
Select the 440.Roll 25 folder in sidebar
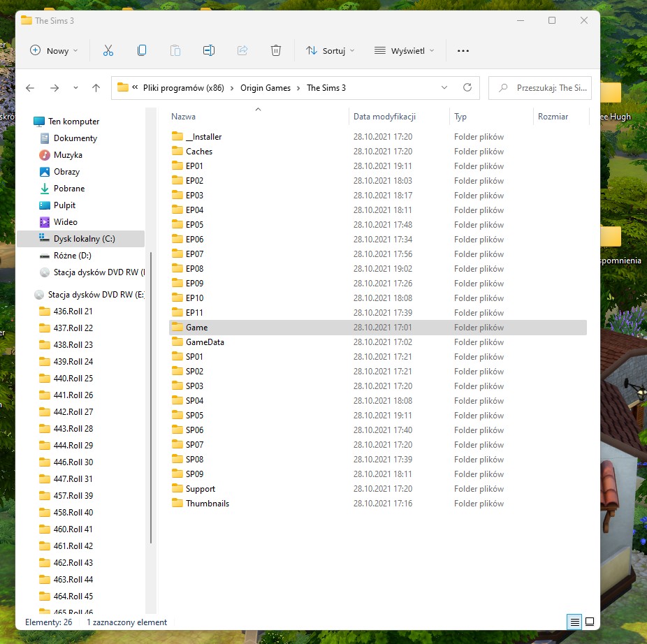coord(66,379)
